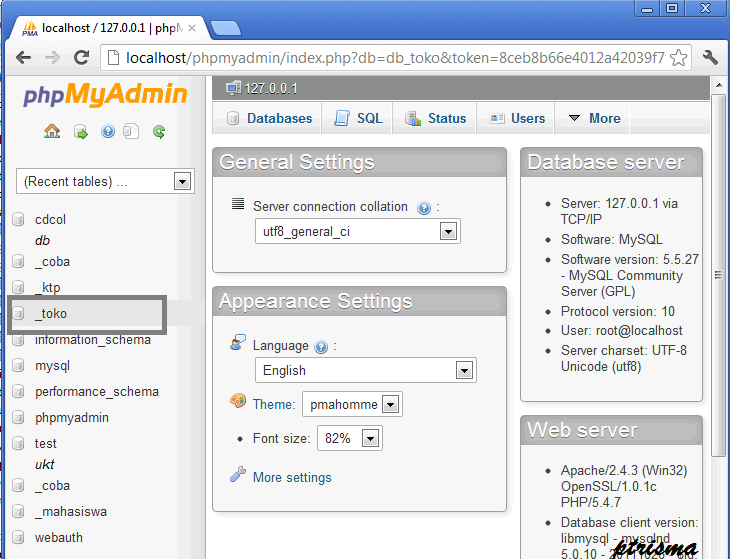Click the database icon beside phpmyadmin

click(18, 418)
